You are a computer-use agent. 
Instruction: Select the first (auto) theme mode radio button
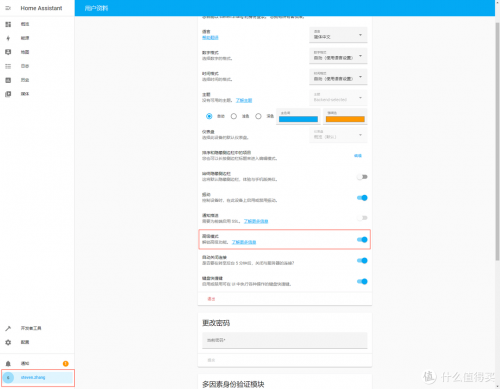(209, 116)
